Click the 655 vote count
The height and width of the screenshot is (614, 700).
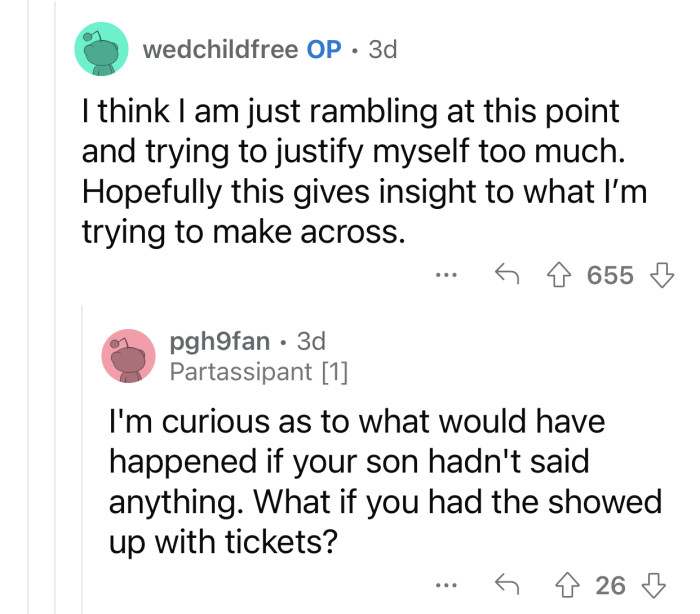pyautogui.click(x=609, y=275)
